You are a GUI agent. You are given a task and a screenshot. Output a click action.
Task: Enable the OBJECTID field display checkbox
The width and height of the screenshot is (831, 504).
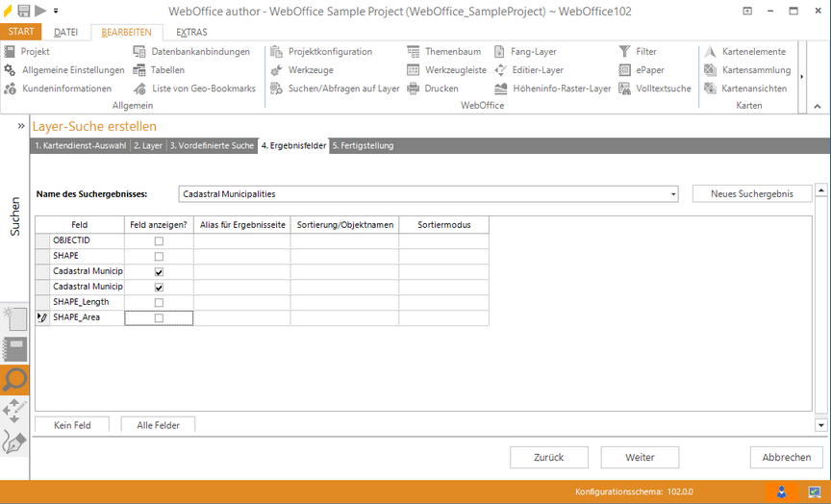pyautogui.click(x=159, y=241)
